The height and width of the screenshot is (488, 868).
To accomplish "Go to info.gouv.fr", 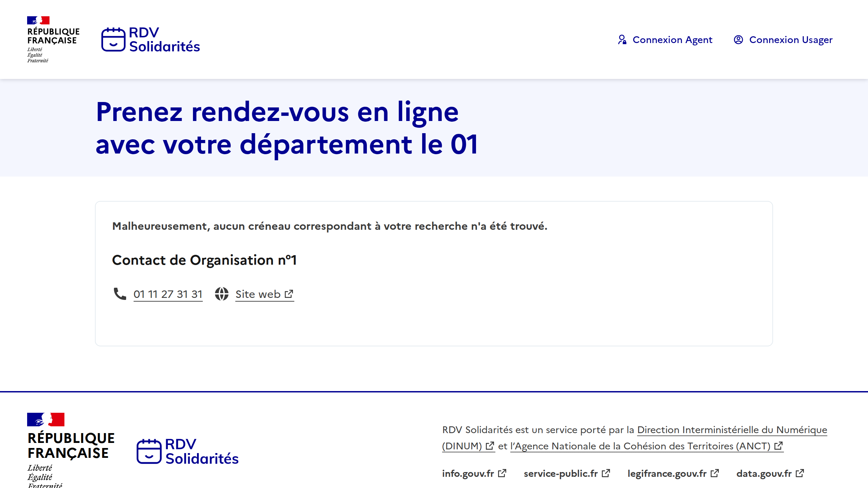I will click(468, 473).
